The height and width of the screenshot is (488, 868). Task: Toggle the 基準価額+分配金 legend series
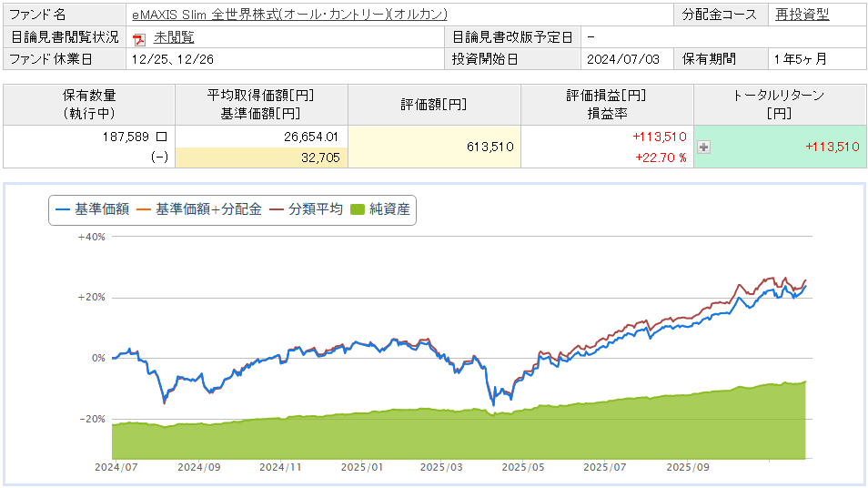click(198, 208)
